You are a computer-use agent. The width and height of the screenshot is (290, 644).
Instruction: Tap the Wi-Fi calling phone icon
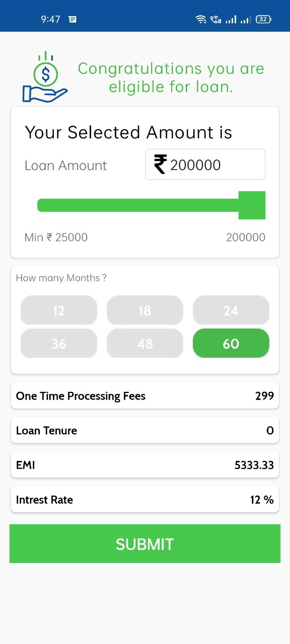pyautogui.click(x=216, y=19)
